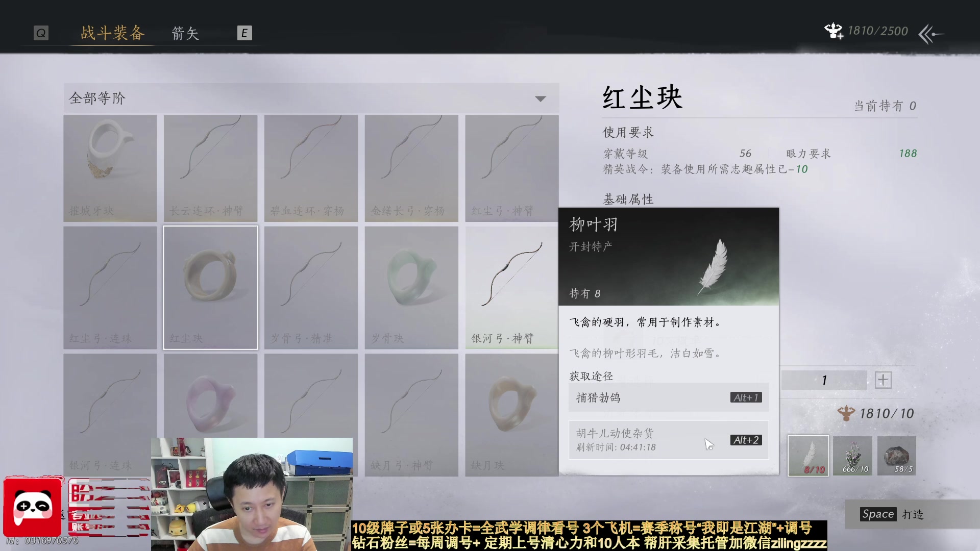Click the 刷新时间 04:41:18 timer text
Image resolution: width=980 pixels, height=551 pixels.
tap(616, 447)
